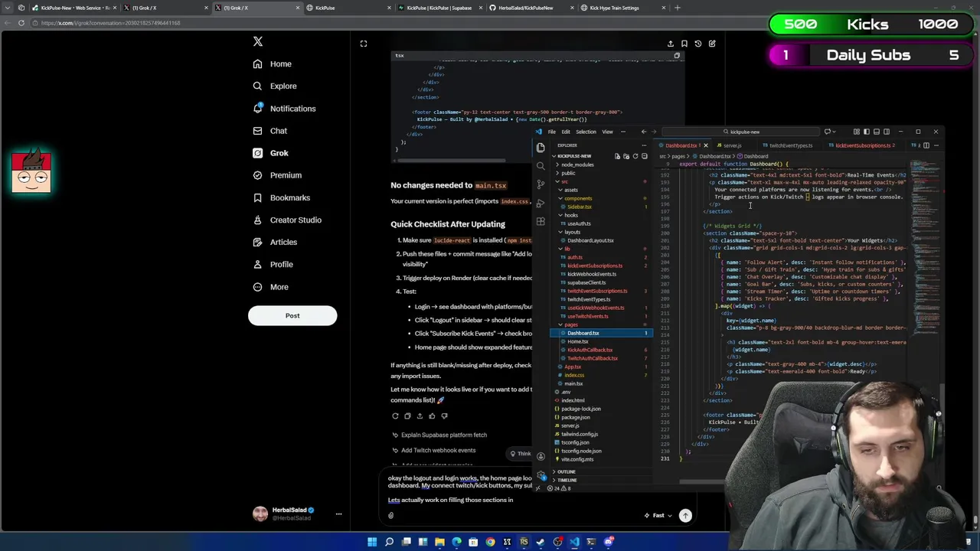Collapse the pages folder
The image size is (980, 551).
point(570,324)
